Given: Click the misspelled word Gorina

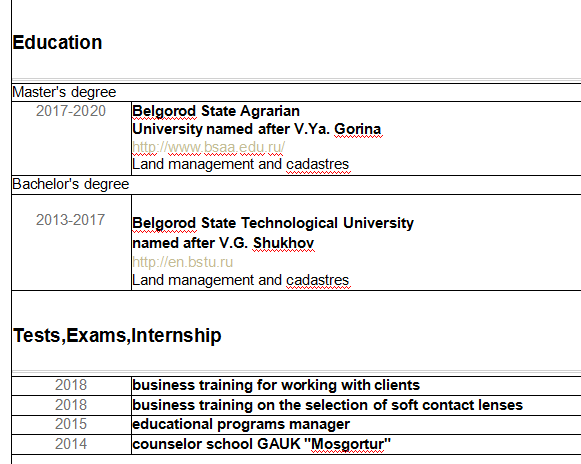Looking at the screenshot, I should point(358,129).
